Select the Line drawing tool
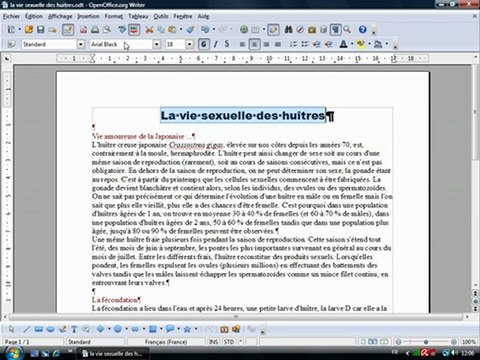The image size is (480, 360). (x=27, y=329)
